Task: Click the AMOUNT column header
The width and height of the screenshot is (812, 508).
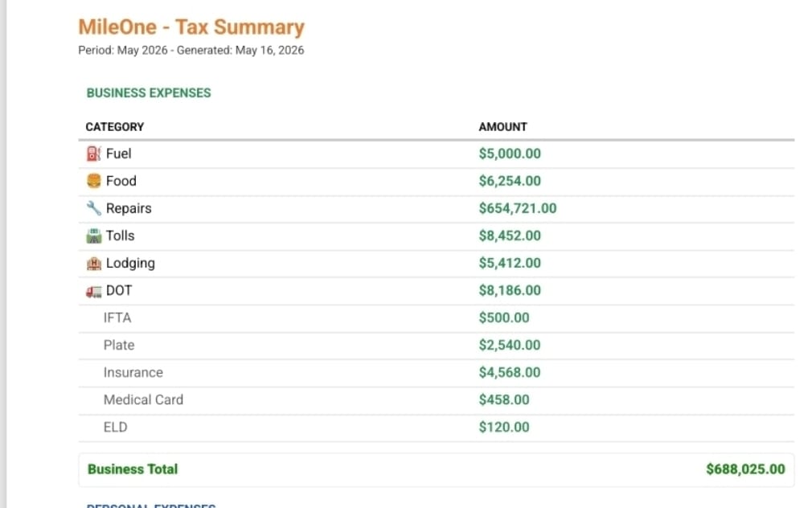Action: [502, 127]
